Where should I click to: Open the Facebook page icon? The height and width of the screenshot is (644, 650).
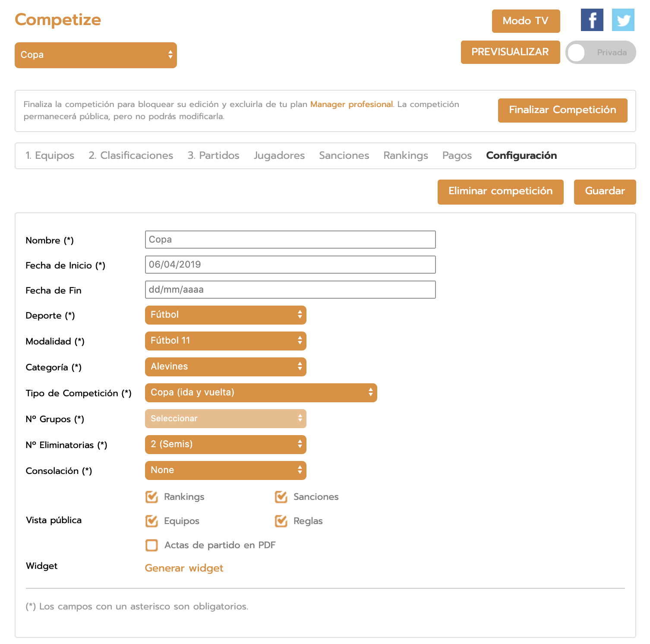592,20
